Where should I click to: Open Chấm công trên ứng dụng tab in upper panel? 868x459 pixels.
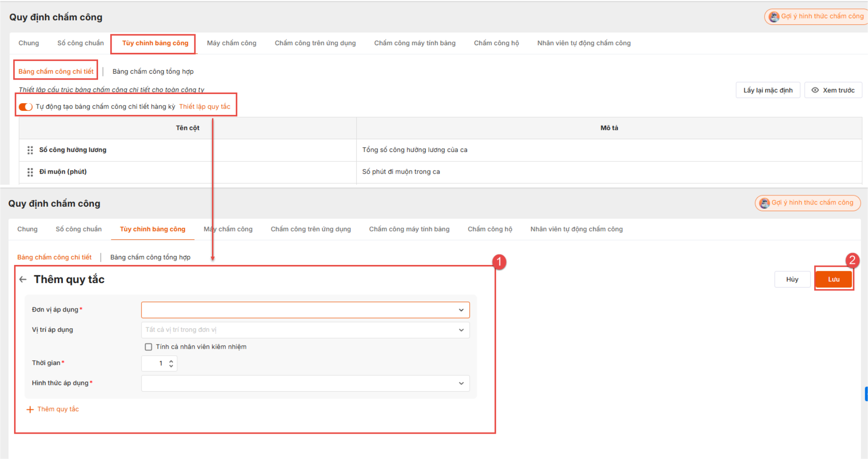pyautogui.click(x=315, y=43)
